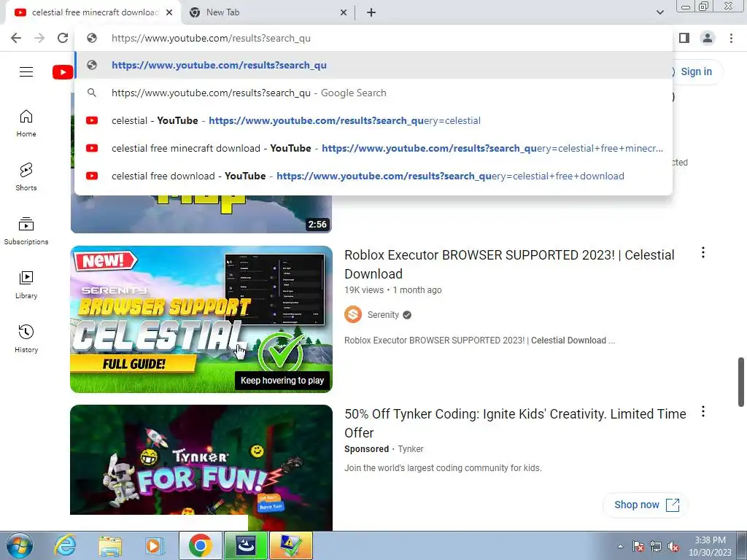747x560 pixels.
Task: Select 'celestial free minecraft download' suggestion
Action: coord(373,148)
